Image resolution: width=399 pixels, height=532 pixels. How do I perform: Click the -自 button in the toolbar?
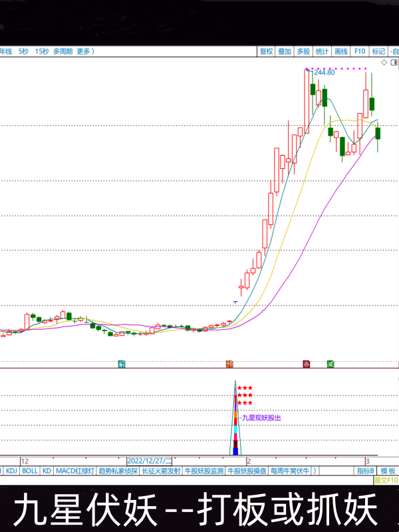(x=394, y=52)
